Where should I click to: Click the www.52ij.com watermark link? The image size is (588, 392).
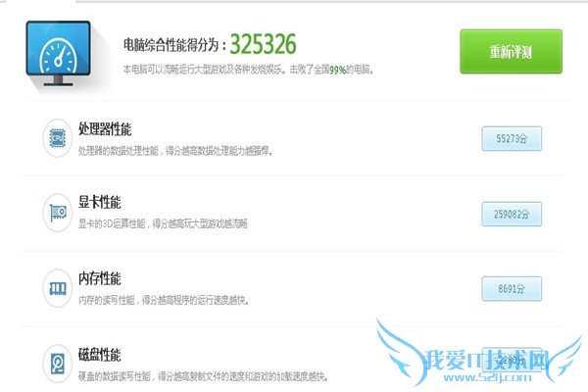coord(487,377)
